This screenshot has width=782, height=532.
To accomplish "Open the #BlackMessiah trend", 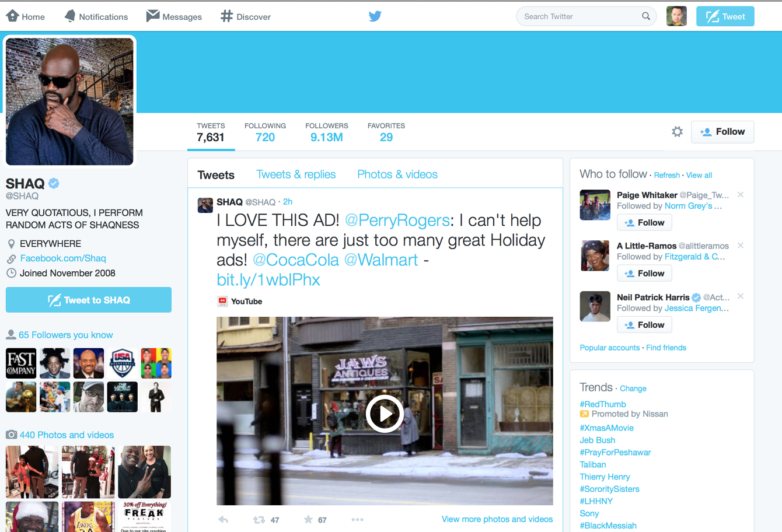I will coord(608,526).
